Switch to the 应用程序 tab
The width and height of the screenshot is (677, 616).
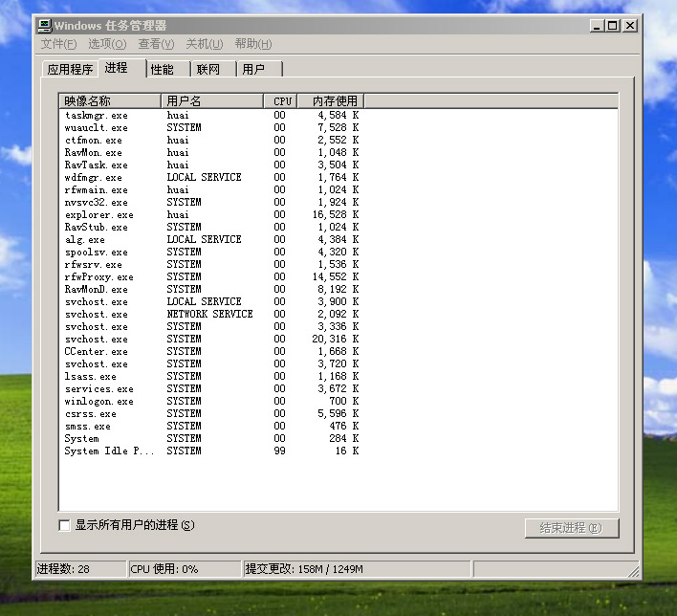tap(70, 69)
